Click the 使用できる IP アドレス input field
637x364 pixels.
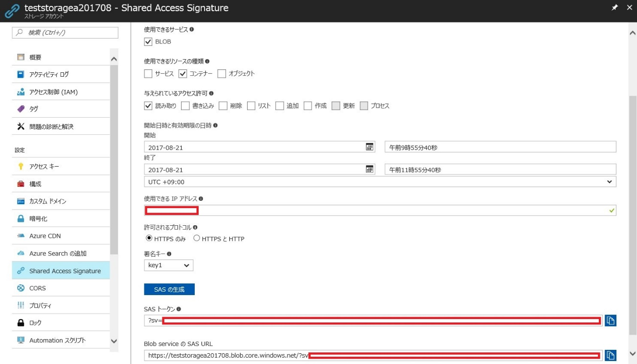(x=380, y=211)
